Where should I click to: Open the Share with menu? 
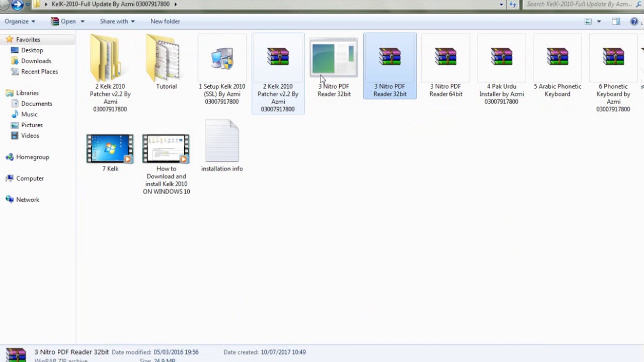(117, 21)
